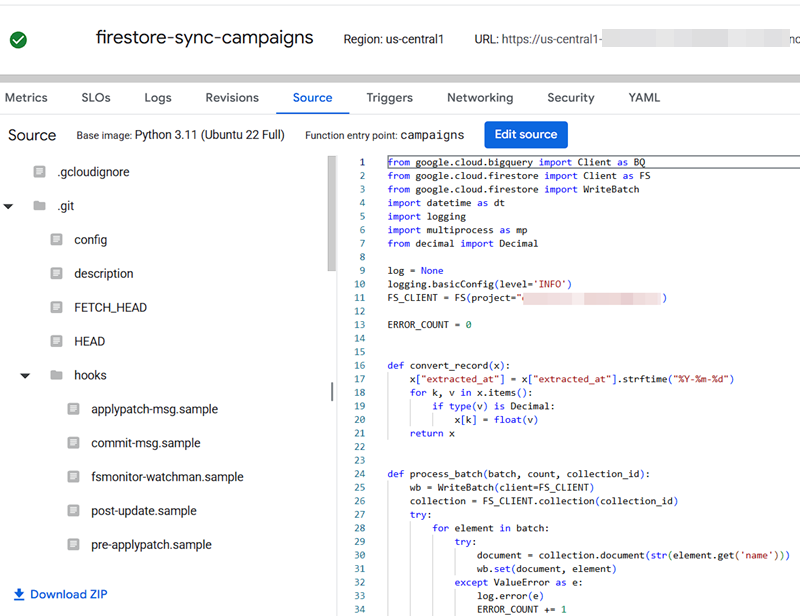Screen dimensions: 800x616
Task: Click the HEAD file icon
Action: coord(56,341)
